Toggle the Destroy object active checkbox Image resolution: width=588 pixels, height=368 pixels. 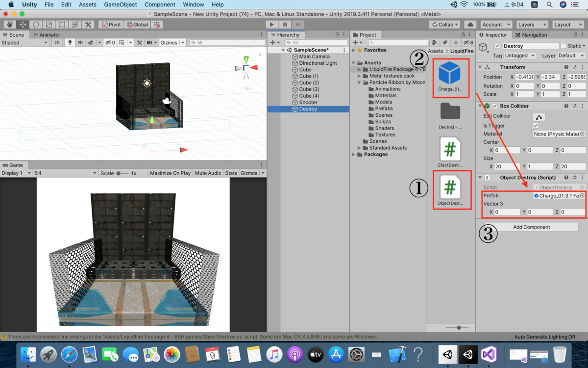(498, 46)
